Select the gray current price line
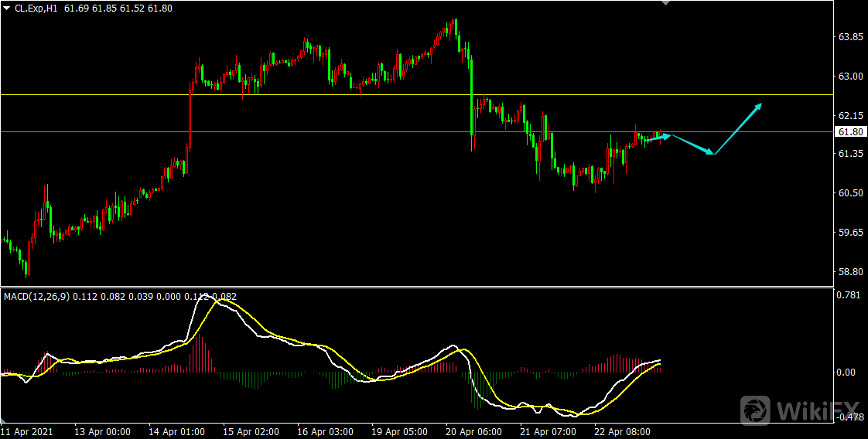The width and height of the screenshot is (868, 439). pos(309,131)
